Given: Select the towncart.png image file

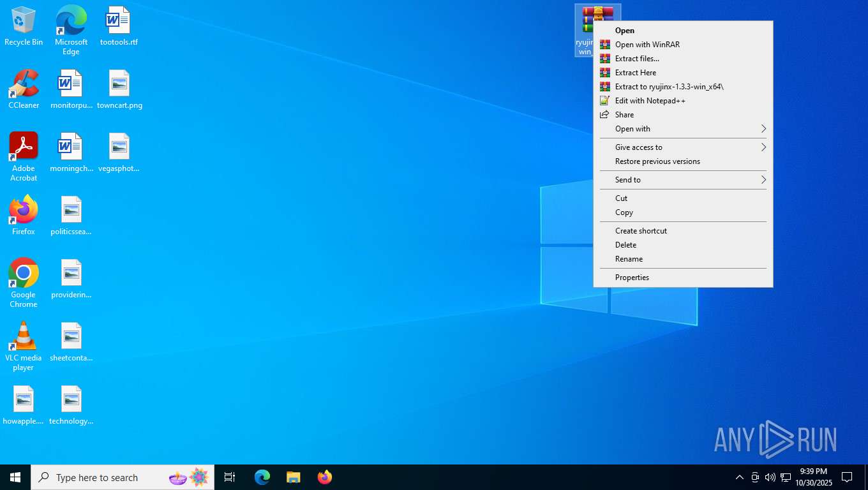Looking at the screenshot, I should tap(119, 89).
